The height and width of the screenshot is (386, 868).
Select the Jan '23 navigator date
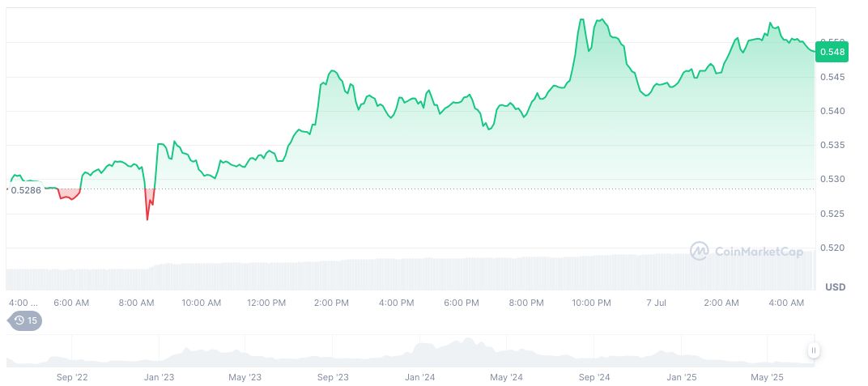(158, 377)
